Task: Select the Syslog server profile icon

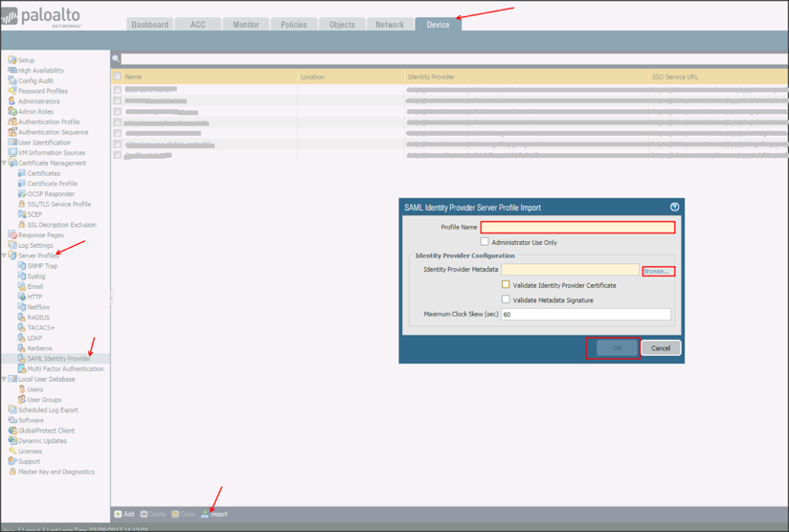Action: coord(22,277)
